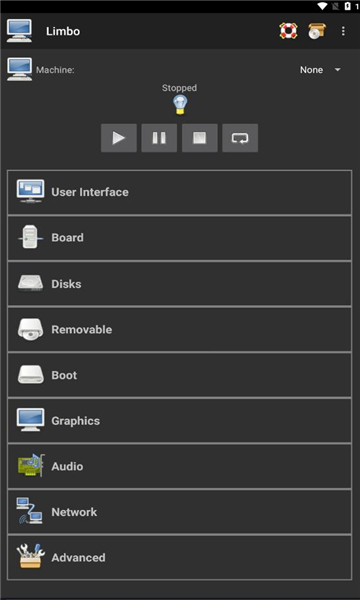360x600 pixels.
Task: Click the Stopped status text
Action: point(179,88)
